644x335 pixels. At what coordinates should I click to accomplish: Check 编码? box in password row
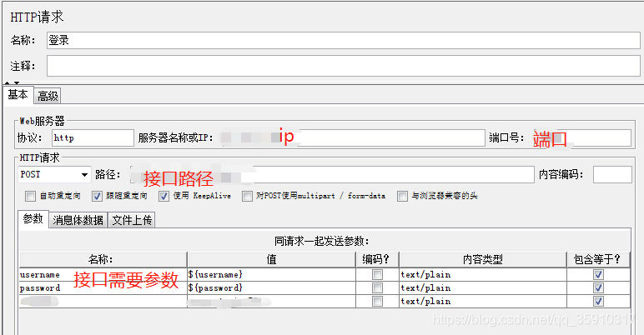pyautogui.click(x=377, y=287)
